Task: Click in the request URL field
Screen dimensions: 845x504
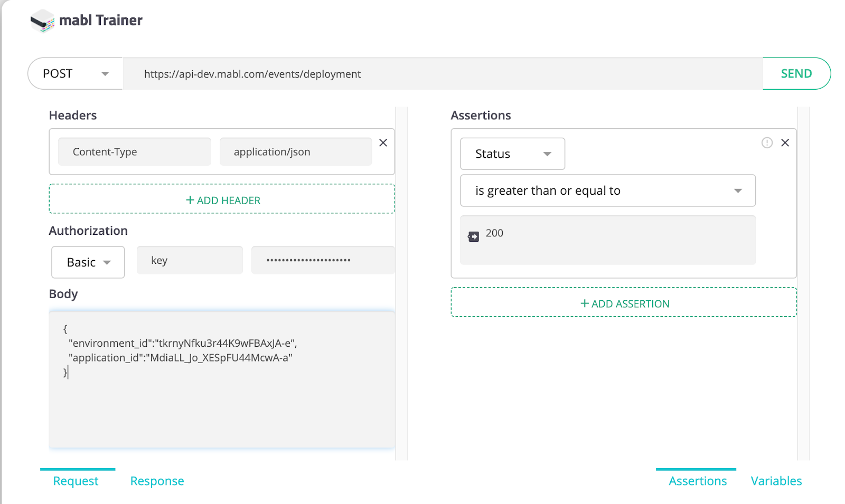Action: tap(443, 74)
